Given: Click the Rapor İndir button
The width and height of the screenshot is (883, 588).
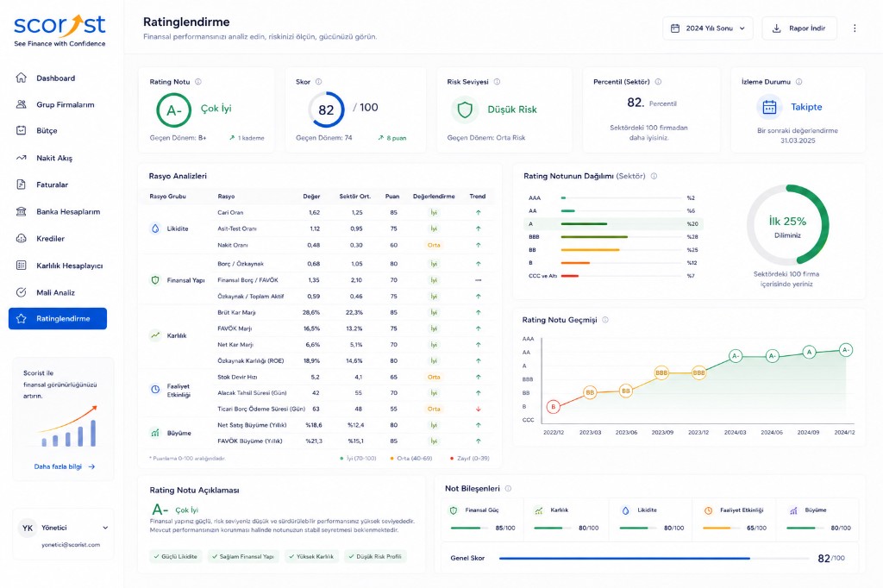Looking at the screenshot, I should click(x=799, y=28).
